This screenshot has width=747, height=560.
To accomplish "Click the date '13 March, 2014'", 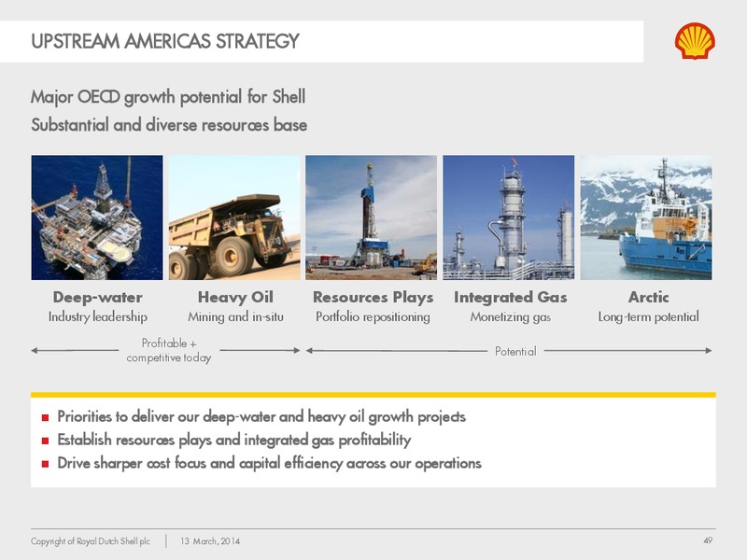I will click(210, 541).
